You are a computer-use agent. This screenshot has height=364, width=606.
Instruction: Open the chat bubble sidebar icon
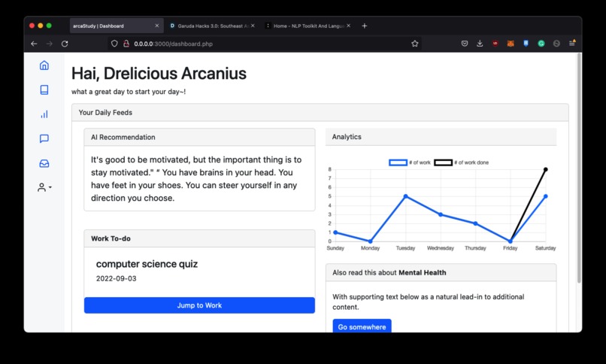pos(44,138)
